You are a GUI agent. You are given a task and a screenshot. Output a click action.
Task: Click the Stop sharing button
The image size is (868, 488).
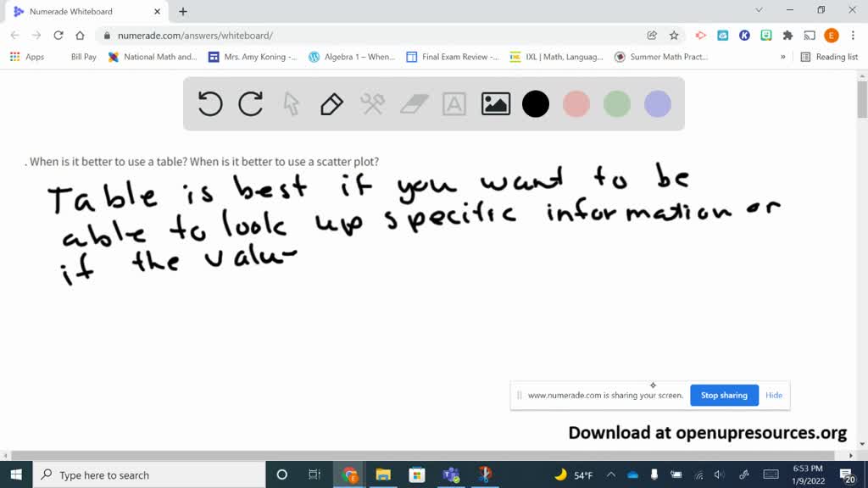pyautogui.click(x=723, y=395)
